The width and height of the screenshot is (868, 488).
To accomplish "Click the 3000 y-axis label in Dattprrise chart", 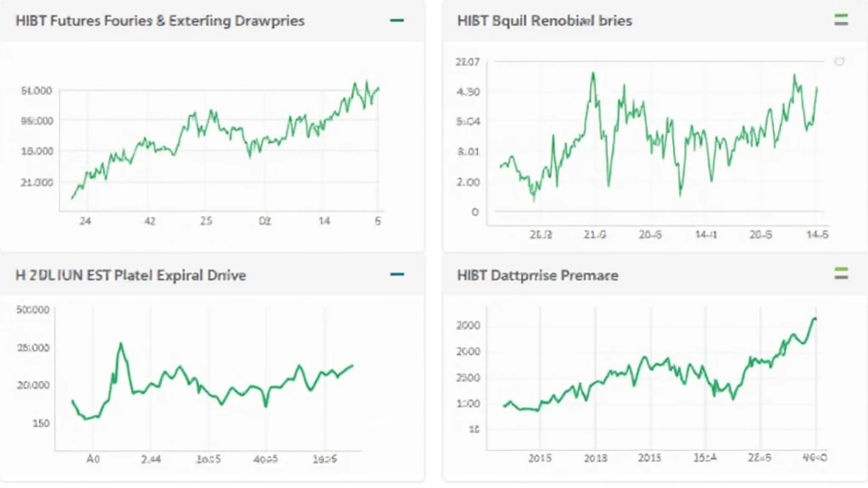I will tap(468, 325).
